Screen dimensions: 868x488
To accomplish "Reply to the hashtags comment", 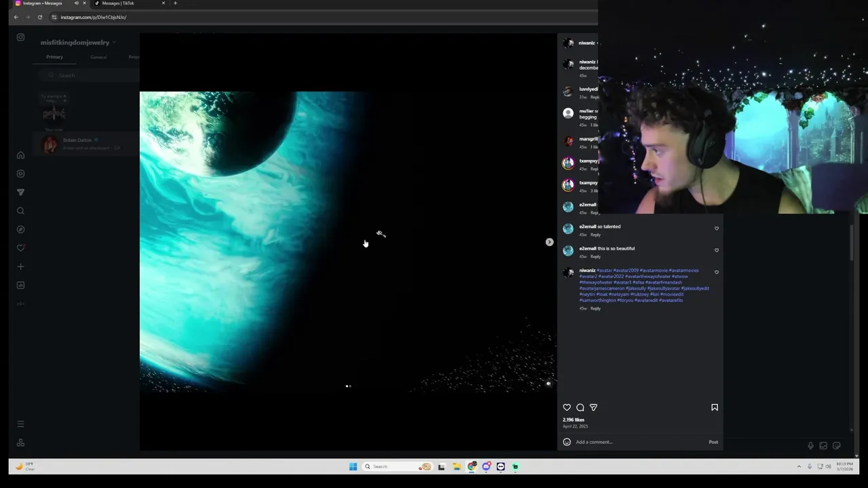I will (595, 308).
